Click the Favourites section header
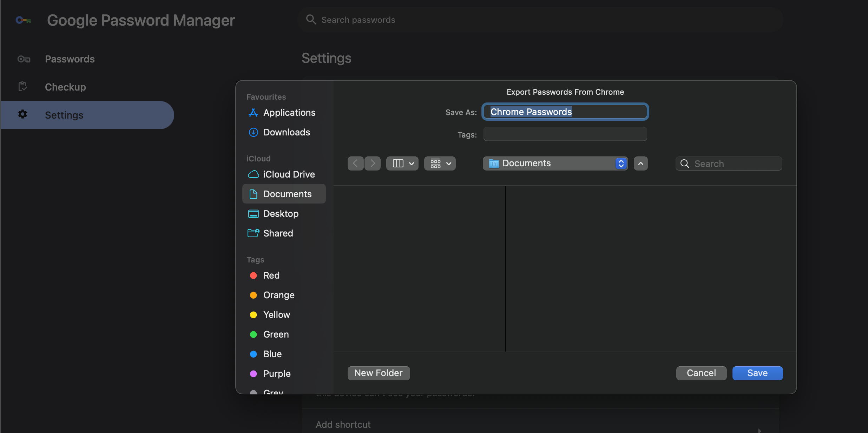 (266, 97)
